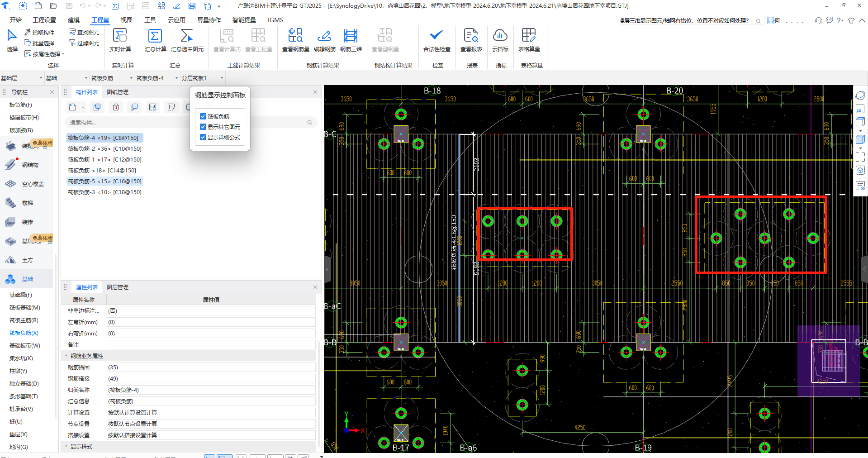Click 拾取构件 pick component tool
Viewport: 868px width, 458px height.
(x=39, y=32)
